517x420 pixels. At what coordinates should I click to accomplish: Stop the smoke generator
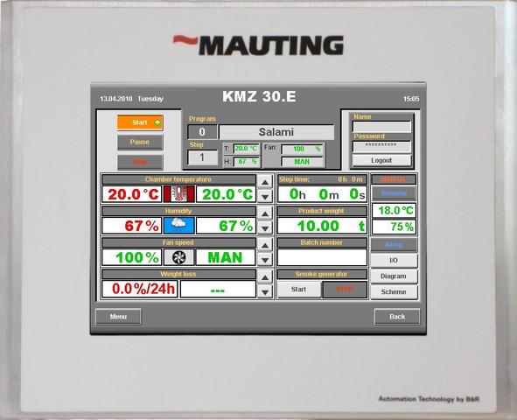coord(345,290)
